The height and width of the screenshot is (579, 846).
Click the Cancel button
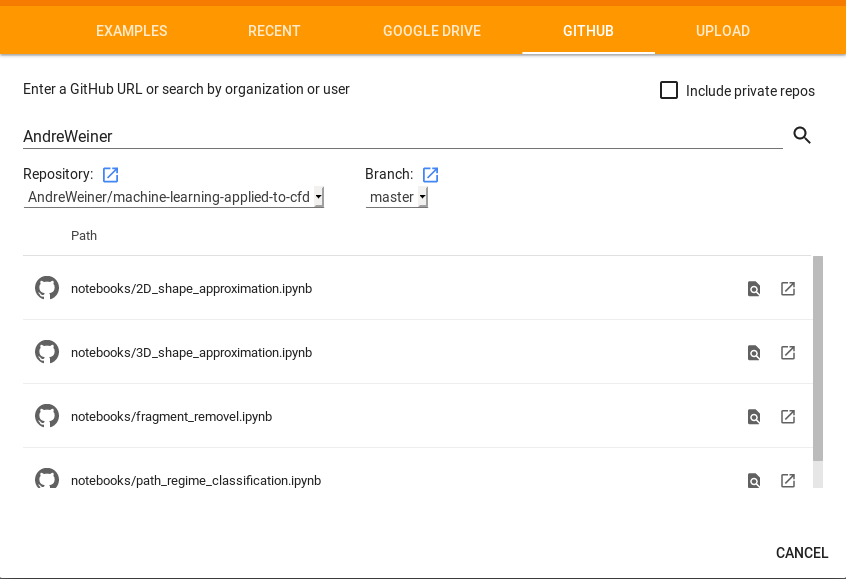tap(802, 553)
